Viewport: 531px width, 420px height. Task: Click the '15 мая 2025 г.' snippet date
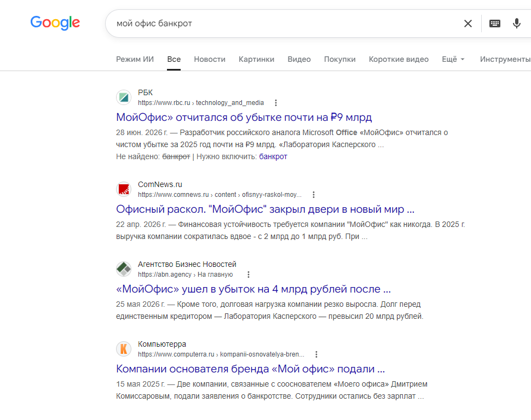pos(140,384)
